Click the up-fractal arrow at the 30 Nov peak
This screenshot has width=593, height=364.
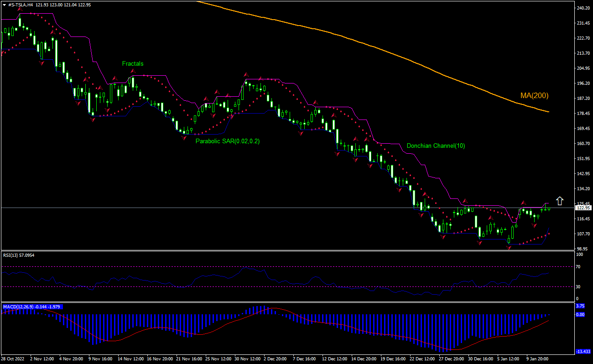pyautogui.click(x=245, y=74)
